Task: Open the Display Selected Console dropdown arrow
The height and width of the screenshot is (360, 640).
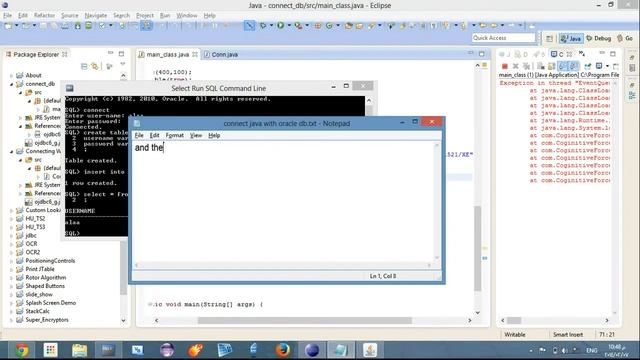Action: click(x=607, y=66)
